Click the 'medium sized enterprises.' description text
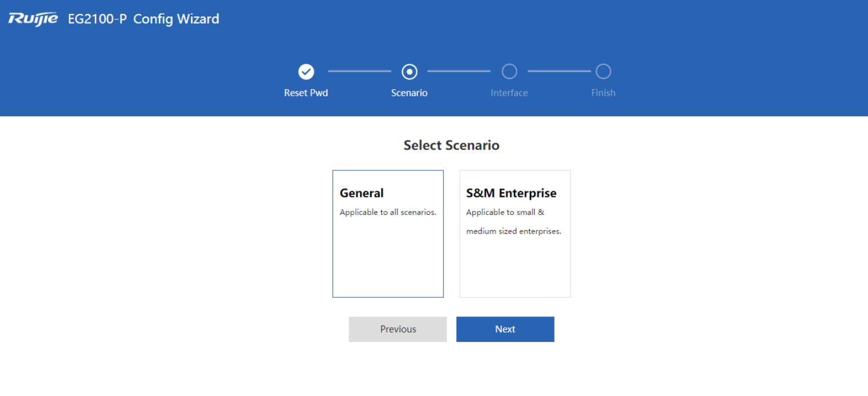 514,231
